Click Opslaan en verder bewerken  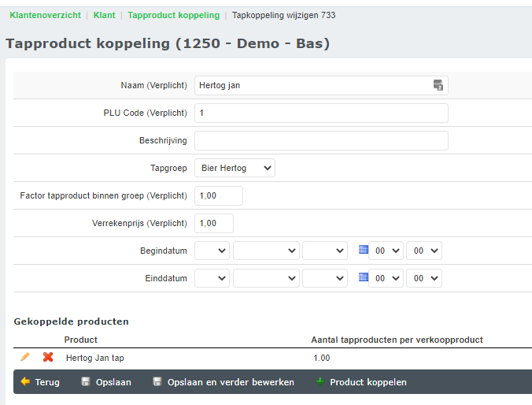point(223,382)
